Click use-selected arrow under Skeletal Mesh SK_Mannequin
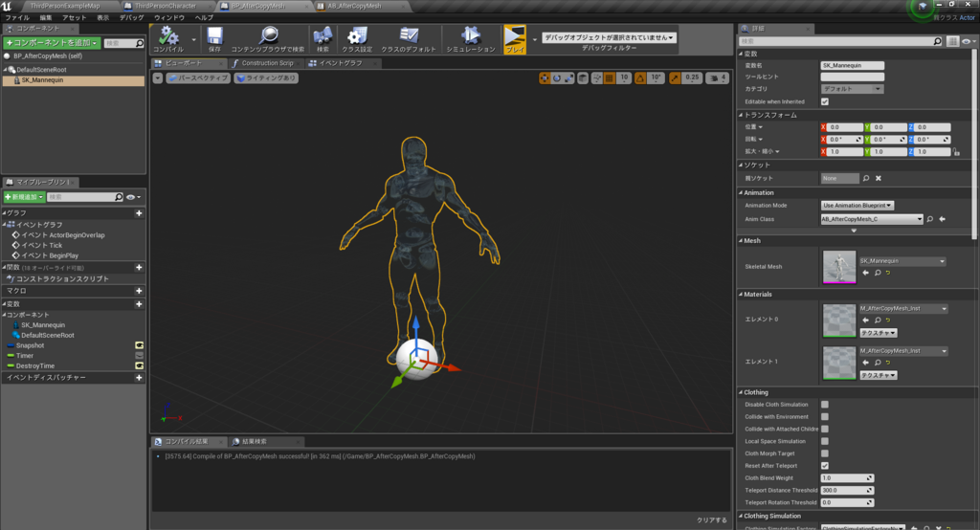Viewport: 980px width, 530px height. coord(865,273)
